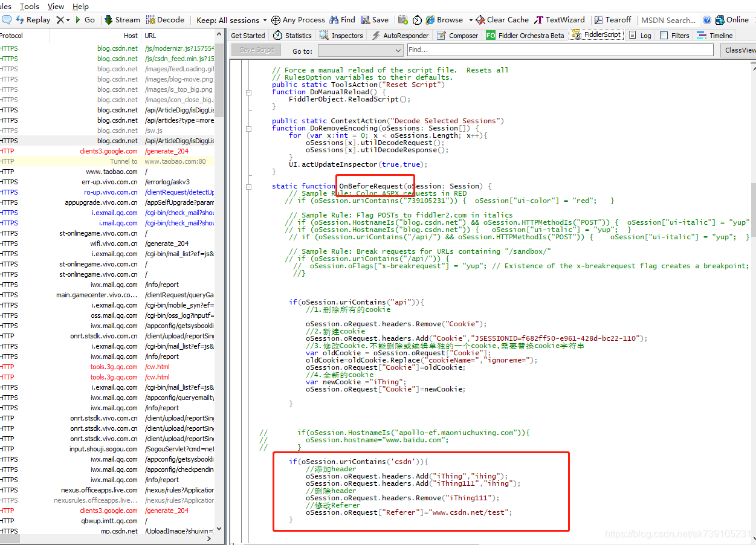Switch to the Log tab
The height and width of the screenshot is (545, 756).
click(640, 36)
